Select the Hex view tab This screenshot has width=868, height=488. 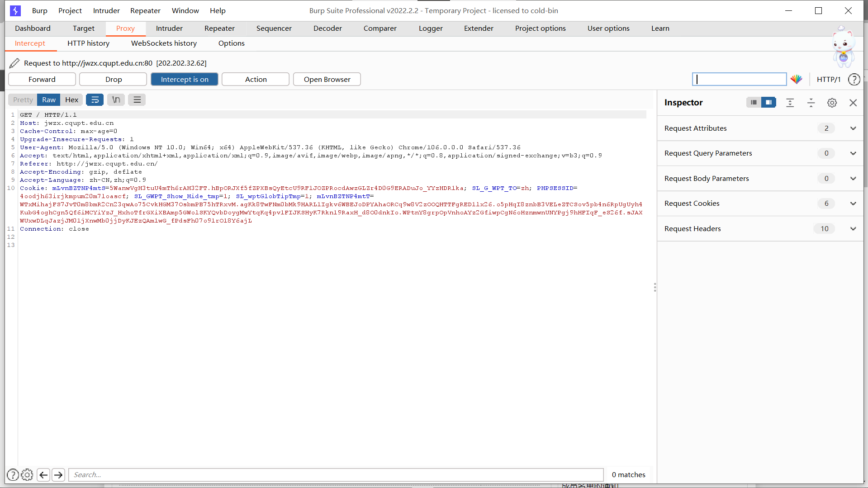point(71,99)
